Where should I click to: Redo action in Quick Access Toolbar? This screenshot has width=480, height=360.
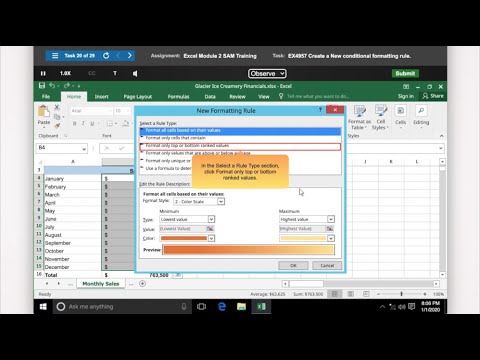coord(67,86)
